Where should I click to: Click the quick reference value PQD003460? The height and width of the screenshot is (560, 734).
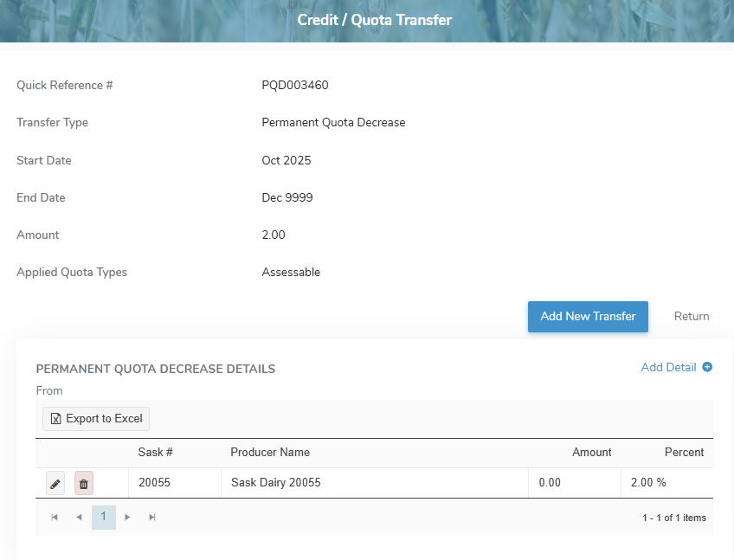(295, 86)
